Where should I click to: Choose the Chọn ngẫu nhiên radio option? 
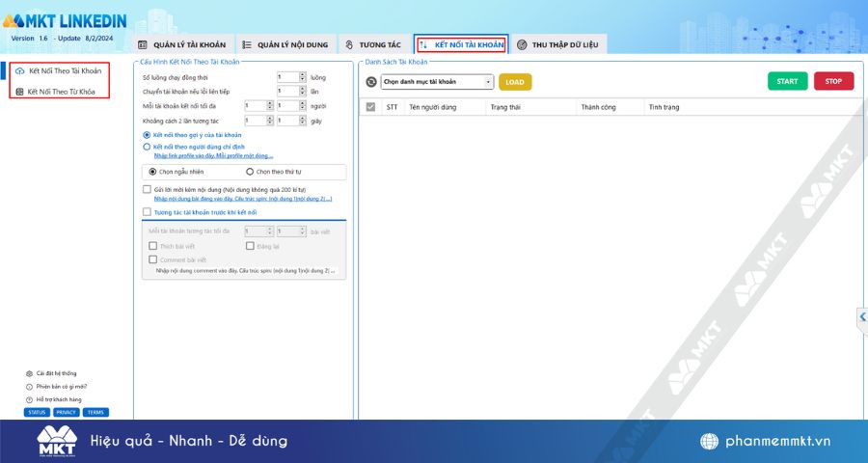(x=152, y=172)
